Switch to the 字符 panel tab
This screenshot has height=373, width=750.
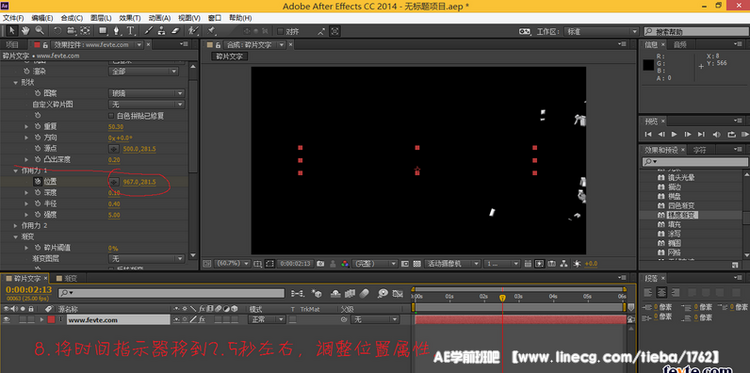pos(699,150)
